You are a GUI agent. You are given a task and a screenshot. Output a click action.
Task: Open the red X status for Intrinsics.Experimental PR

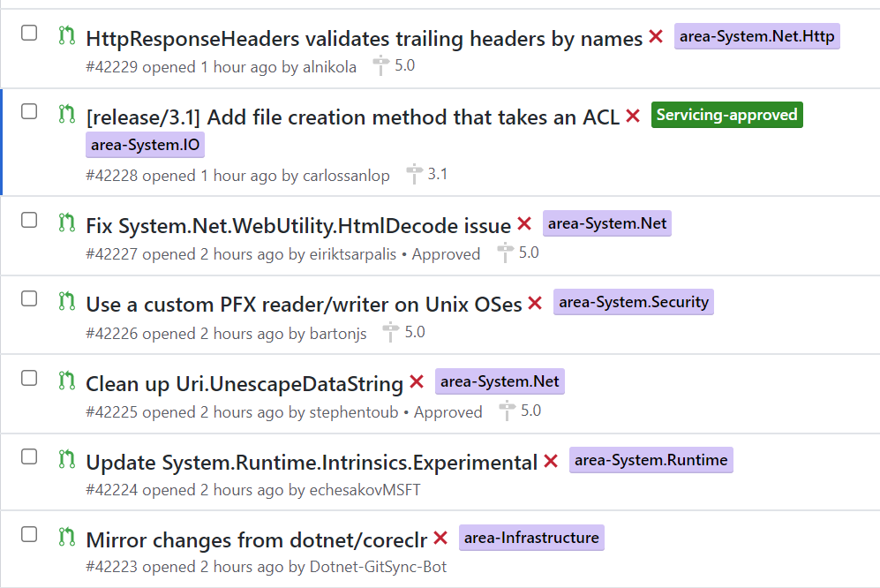(x=551, y=461)
